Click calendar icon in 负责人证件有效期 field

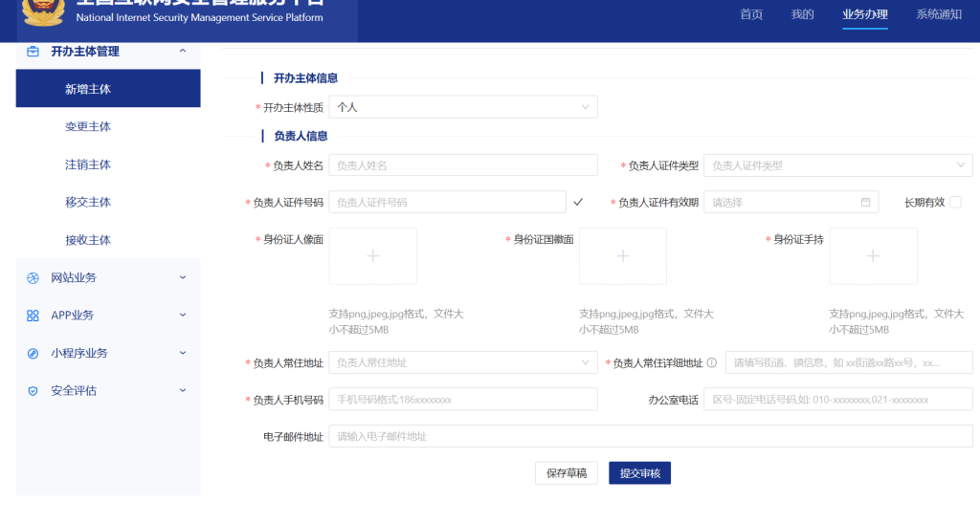(865, 203)
